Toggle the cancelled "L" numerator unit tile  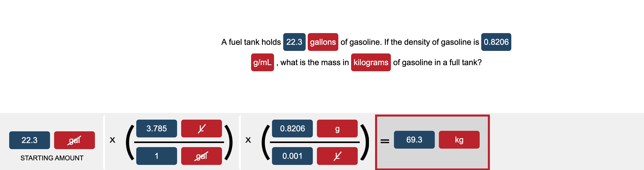coord(201,129)
